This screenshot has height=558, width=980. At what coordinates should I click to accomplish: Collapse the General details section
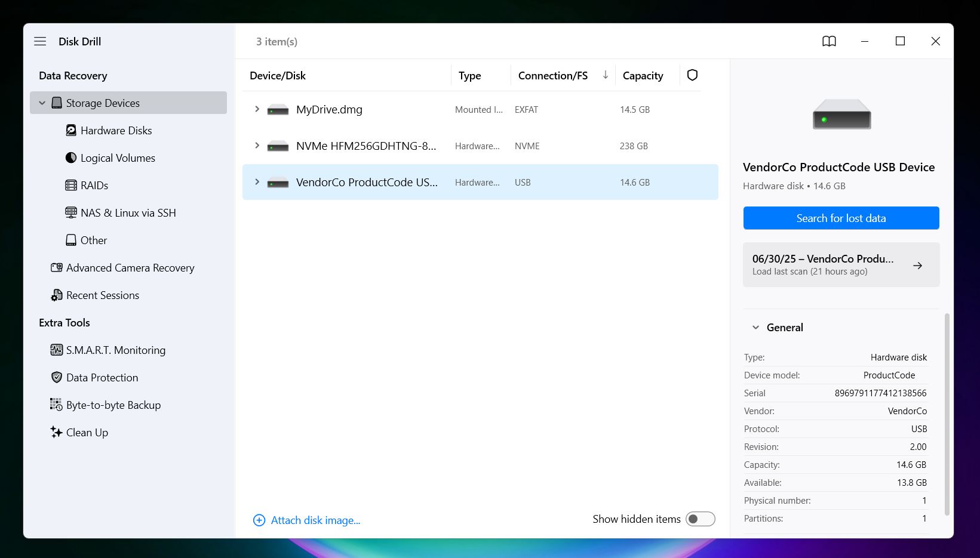coord(755,327)
